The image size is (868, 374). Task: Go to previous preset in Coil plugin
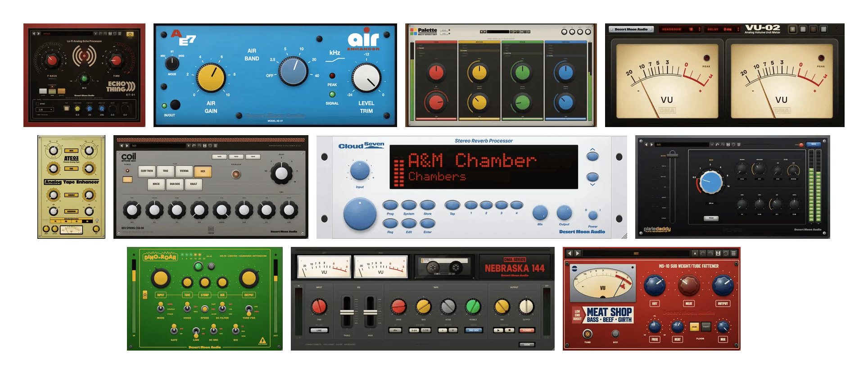(x=122, y=146)
